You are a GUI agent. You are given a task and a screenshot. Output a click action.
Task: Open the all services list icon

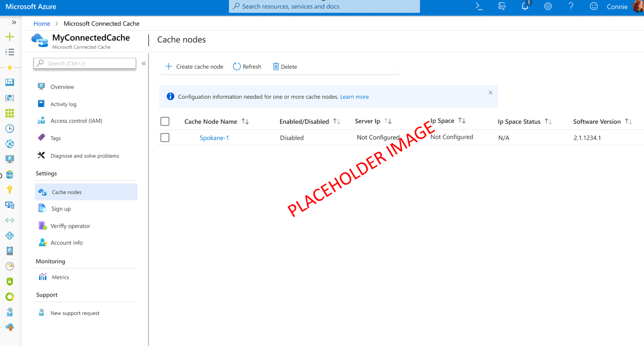click(x=10, y=52)
